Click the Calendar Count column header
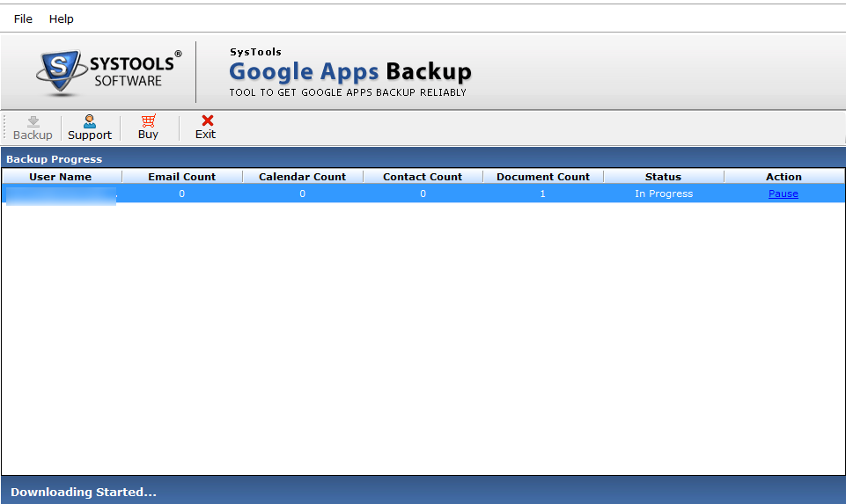846x504 pixels. 302,177
